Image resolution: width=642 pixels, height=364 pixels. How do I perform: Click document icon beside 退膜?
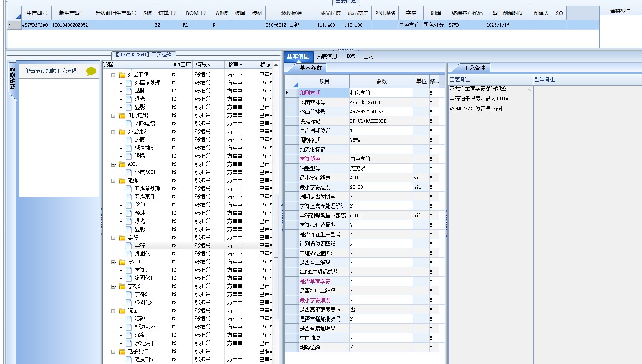coord(129,140)
